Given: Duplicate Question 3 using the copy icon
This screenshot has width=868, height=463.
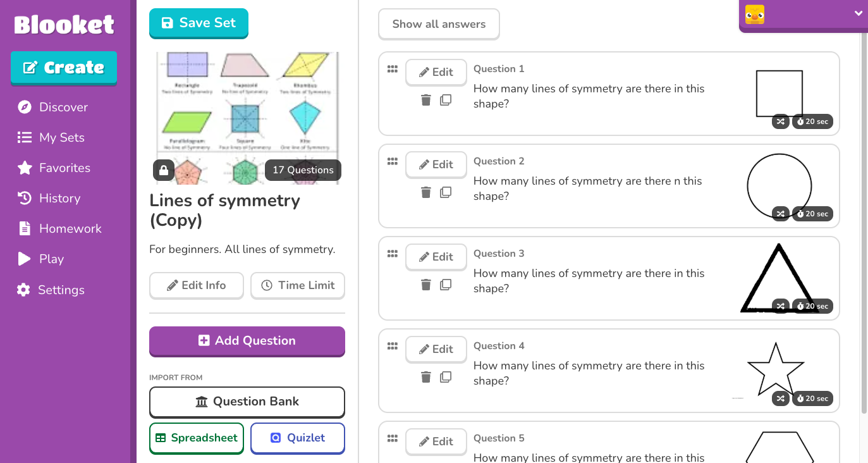Looking at the screenshot, I should [x=446, y=285].
